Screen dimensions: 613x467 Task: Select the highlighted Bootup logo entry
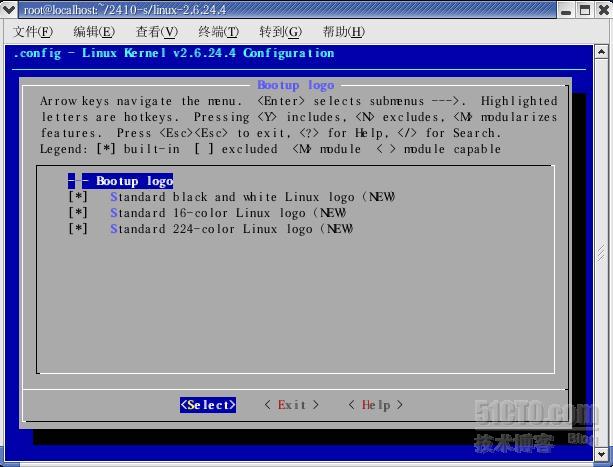click(x=120, y=181)
